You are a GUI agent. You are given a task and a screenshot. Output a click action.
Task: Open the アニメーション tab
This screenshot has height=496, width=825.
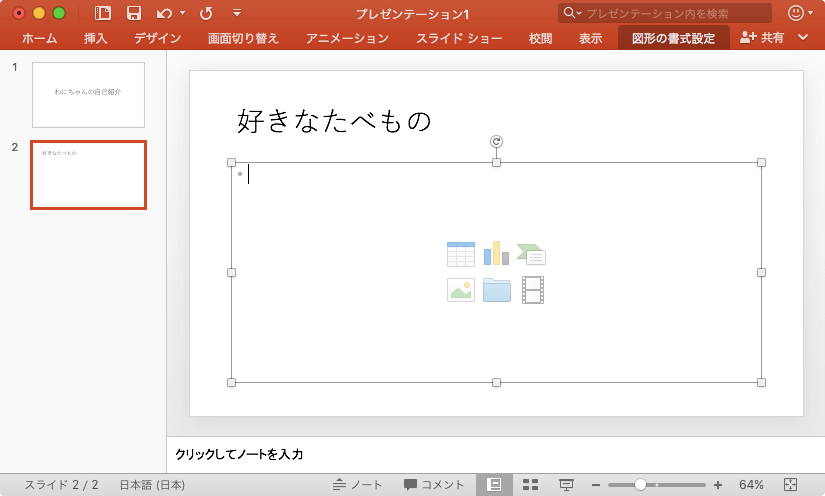[347, 38]
